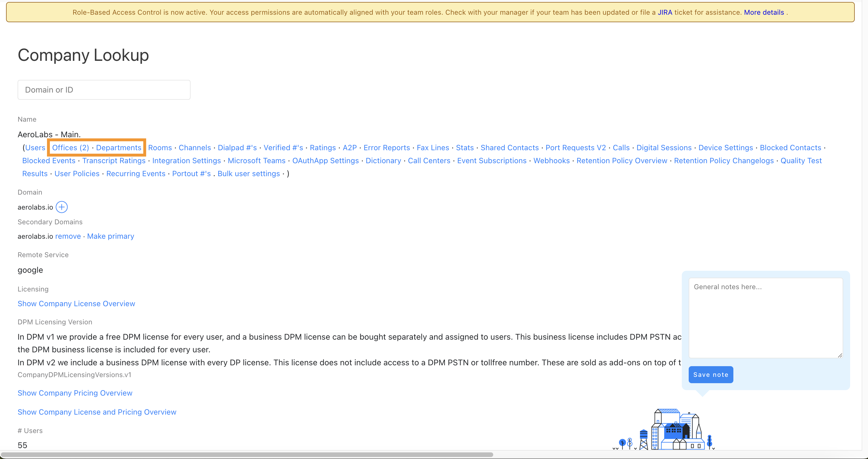Click the plus icon beside aerolabs.io domain
This screenshot has height=459, width=868.
coord(62,207)
